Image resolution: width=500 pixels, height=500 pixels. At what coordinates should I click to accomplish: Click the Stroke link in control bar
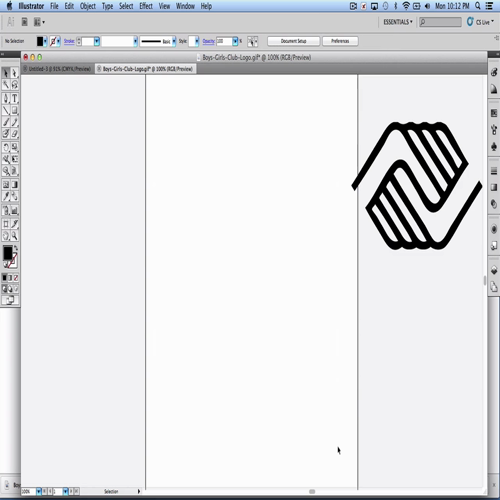coord(69,41)
